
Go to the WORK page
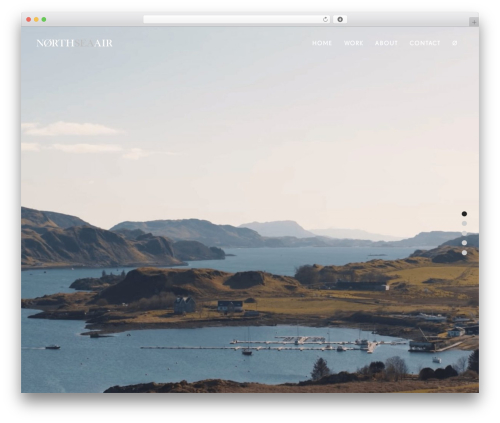353,43
